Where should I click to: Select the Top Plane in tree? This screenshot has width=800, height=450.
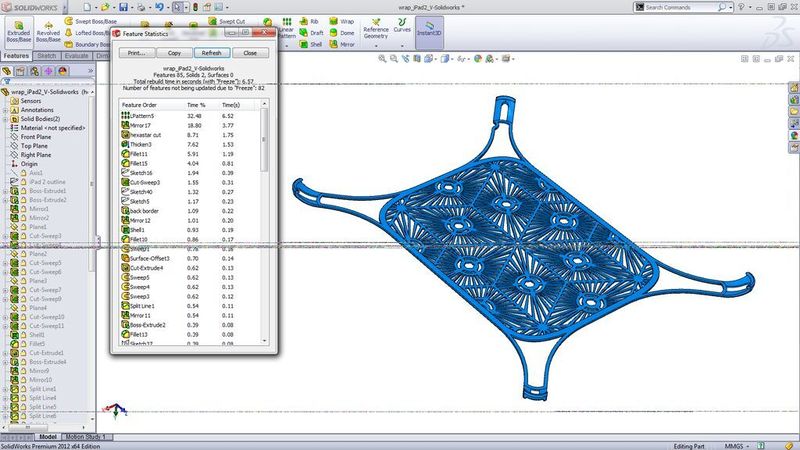30,146
